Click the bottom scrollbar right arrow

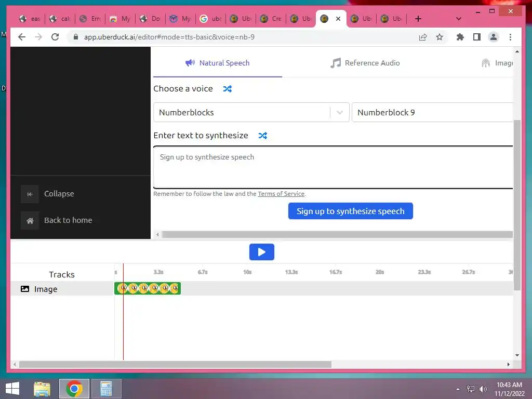tap(508, 364)
